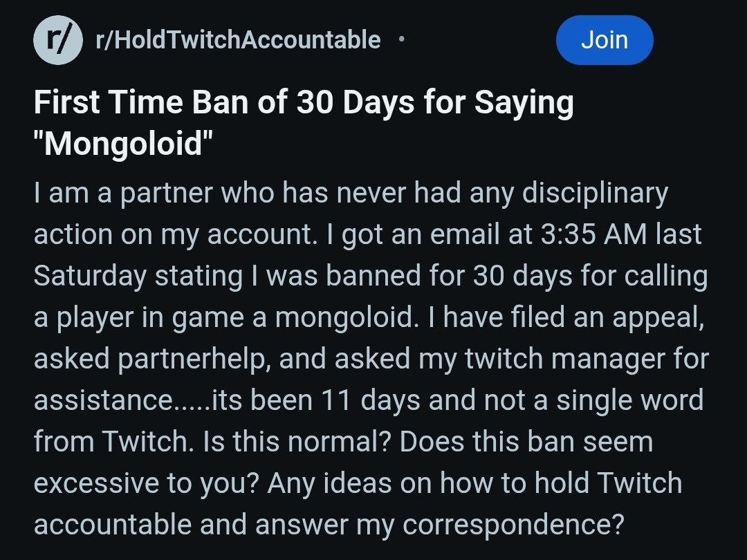This screenshot has width=747, height=560.
Task: Open the post title "First Time Ban of 30 Days"
Action: click(x=303, y=104)
